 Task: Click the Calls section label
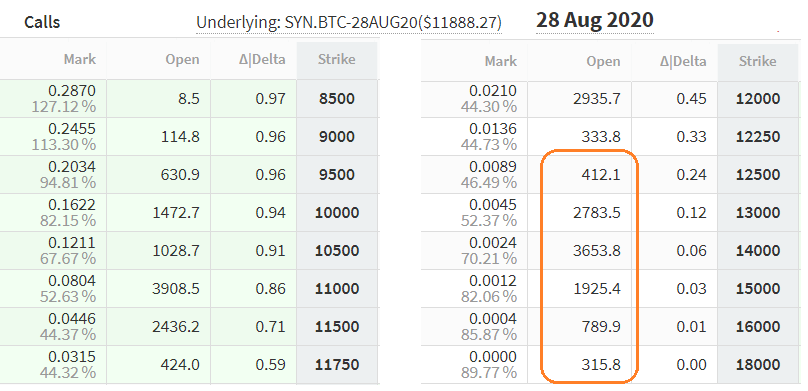[x=42, y=22]
